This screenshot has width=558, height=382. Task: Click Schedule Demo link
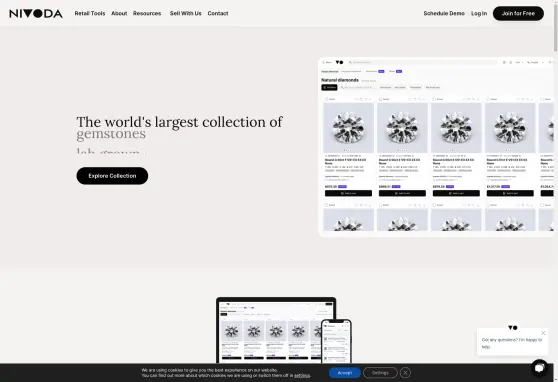point(444,14)
